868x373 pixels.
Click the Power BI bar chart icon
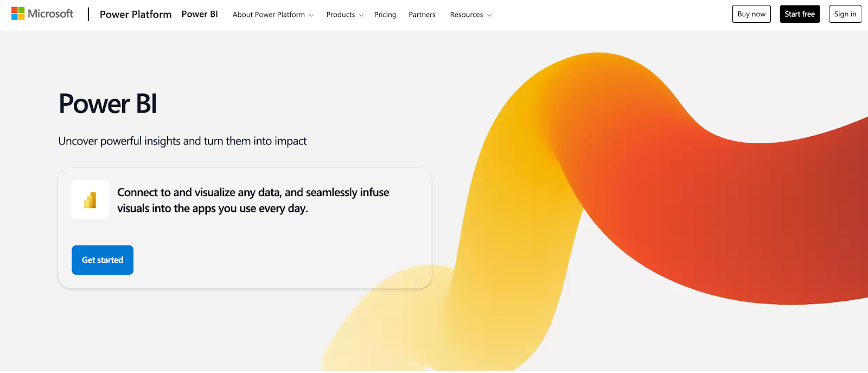coord(90,200)
